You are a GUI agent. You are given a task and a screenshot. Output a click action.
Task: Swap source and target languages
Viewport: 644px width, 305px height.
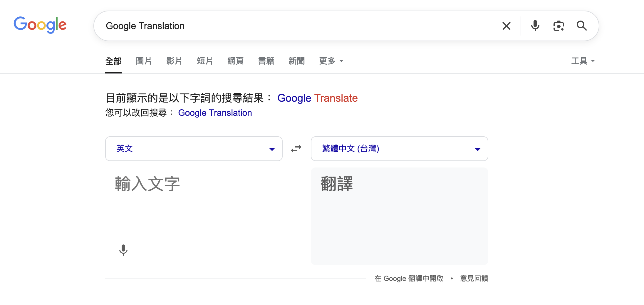coord(296,149)
